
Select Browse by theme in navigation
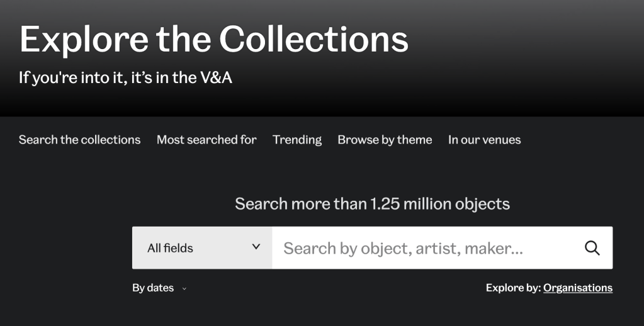[385, 140]
